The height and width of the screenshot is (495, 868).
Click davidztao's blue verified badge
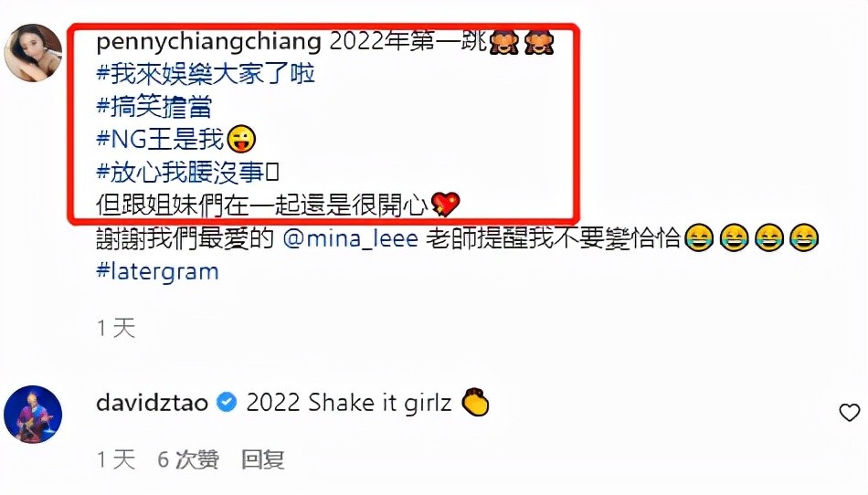pyautogui.click(x=227, y=402)
